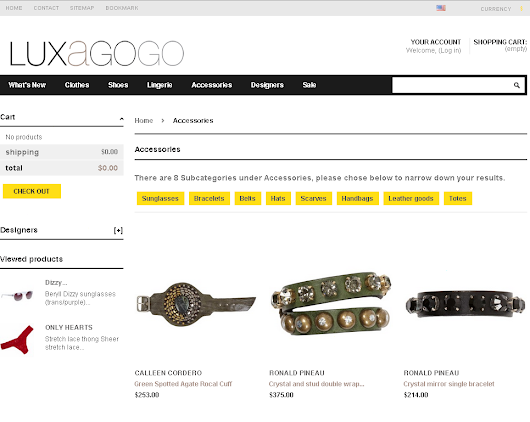The image size is (530, 422).
Task: Select the Totes subcategory button
Action: (458, 198)
